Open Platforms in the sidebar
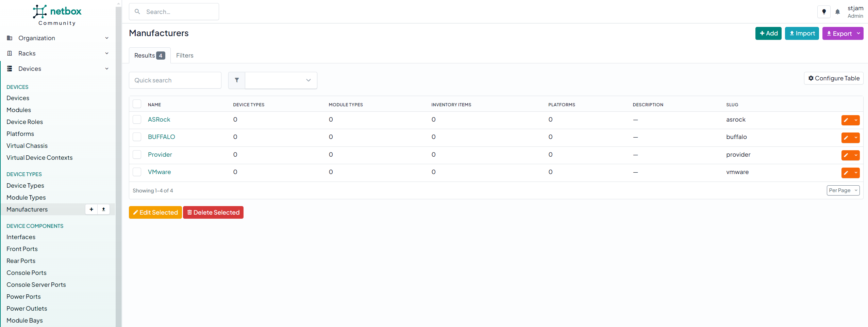 (x=20, y=134)
